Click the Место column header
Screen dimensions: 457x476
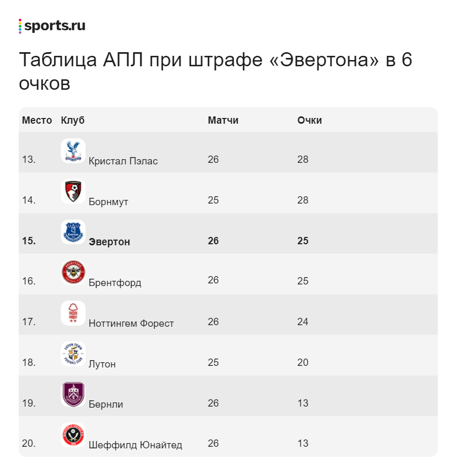point(37,121)
